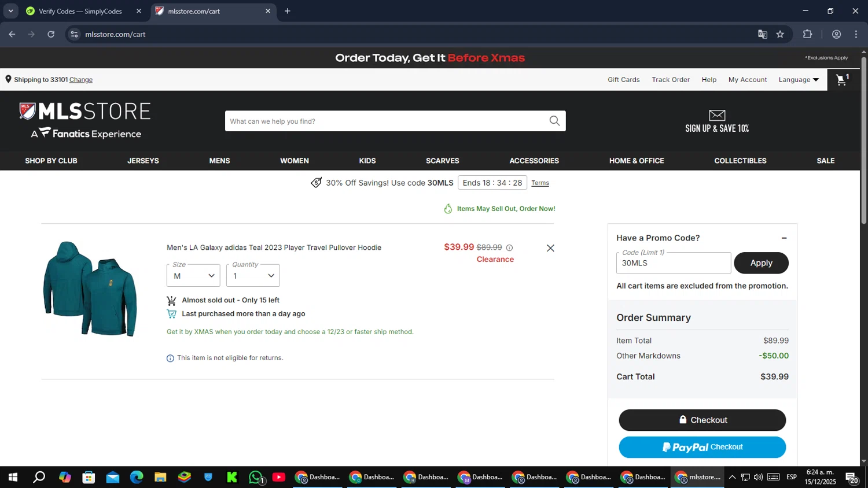Open YouTube app from taskbar
The image size is (868, 488).
[x=279, y=477]
